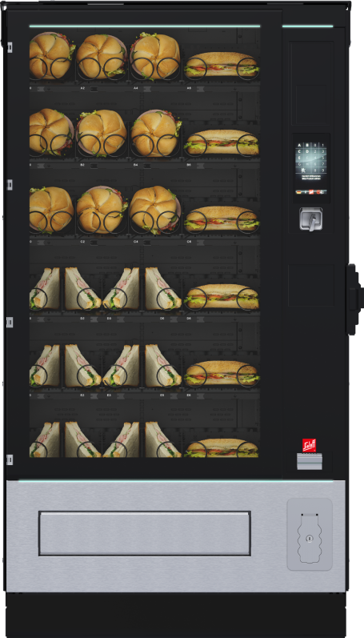364x638 pixels.
Task: Tap the number 1 key on keypad
Action: pyautogui.click(x=323, y=145)
